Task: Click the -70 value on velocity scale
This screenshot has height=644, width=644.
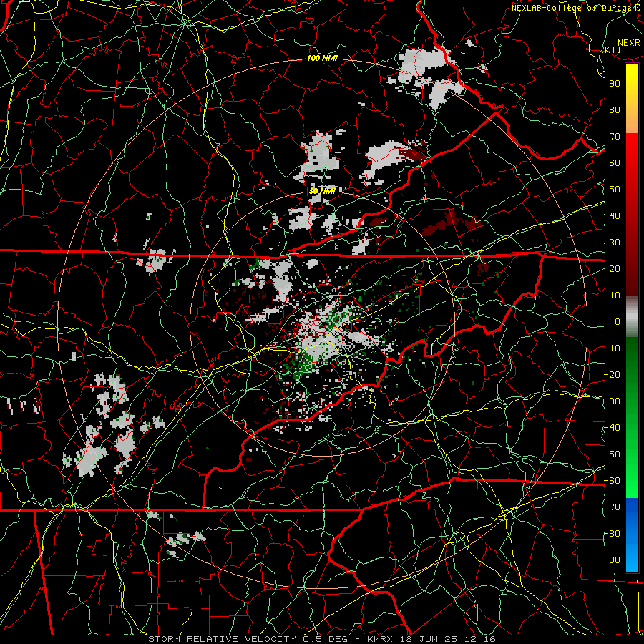Action: click(612, 507)
